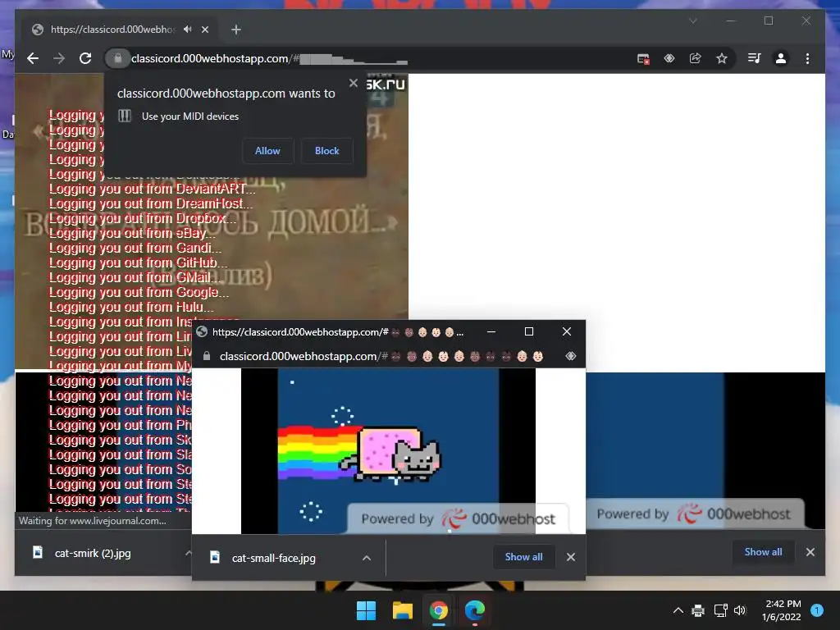
Task: Open the media control queue icon
Action: [x=755, y=58]
